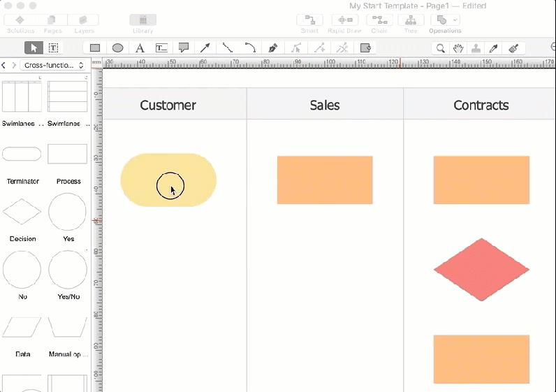556x392 pixels.
Task: Pick the horizontal Swimlanes library shape
Action: tap(67, 96)
